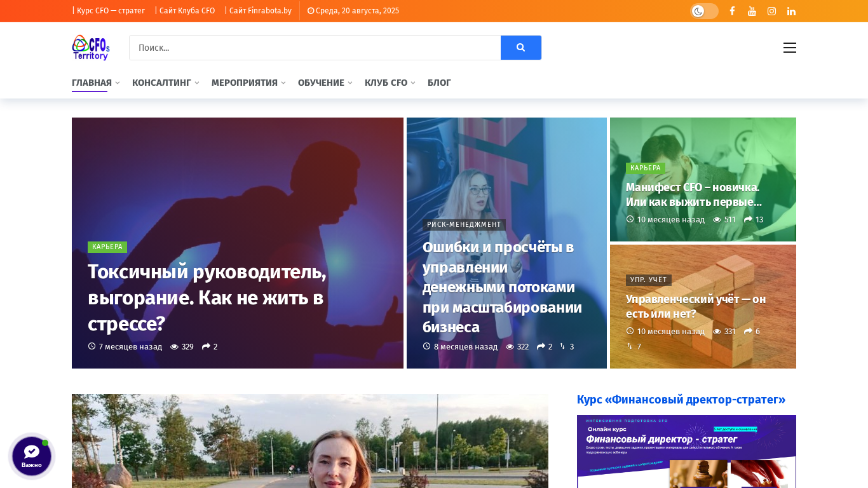Open article 'Токсичный руководитель, выгорание'
Viewport: 868px width, 488px height.
207,297
